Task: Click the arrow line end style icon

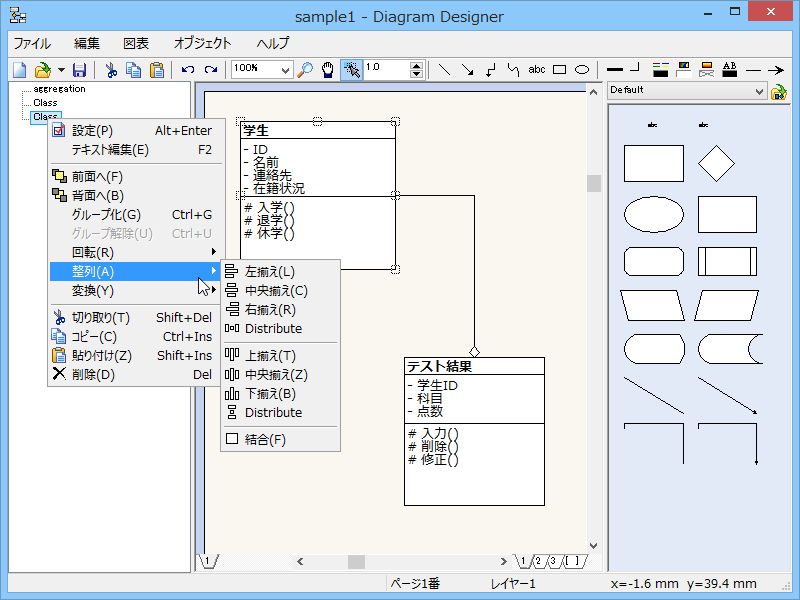Action: [x=776, y=70]
